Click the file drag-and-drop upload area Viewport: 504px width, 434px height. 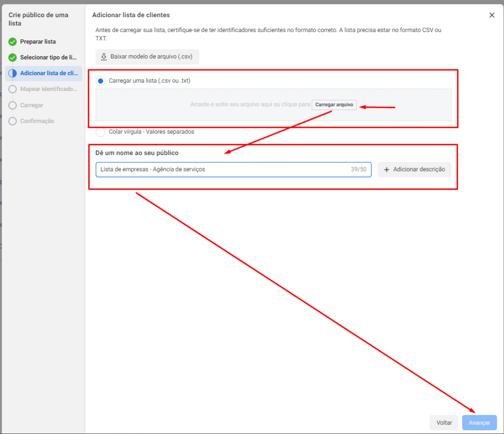coord(273,105)
